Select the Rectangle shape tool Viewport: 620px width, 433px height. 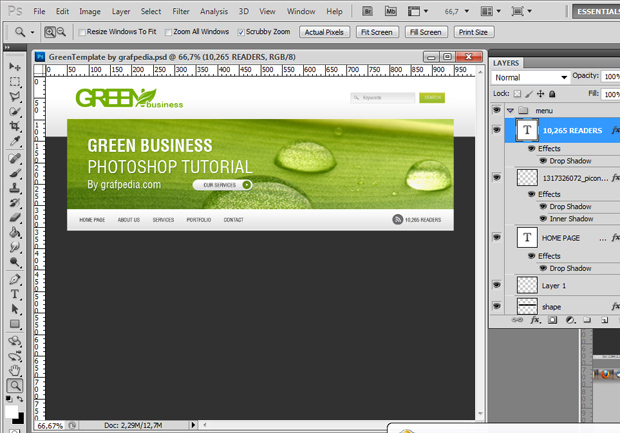pyautogui.click(x=15, y=324)
